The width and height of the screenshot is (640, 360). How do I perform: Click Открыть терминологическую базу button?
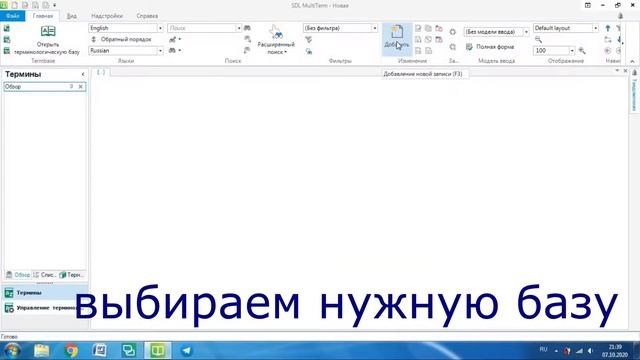[x=47, y=40]
